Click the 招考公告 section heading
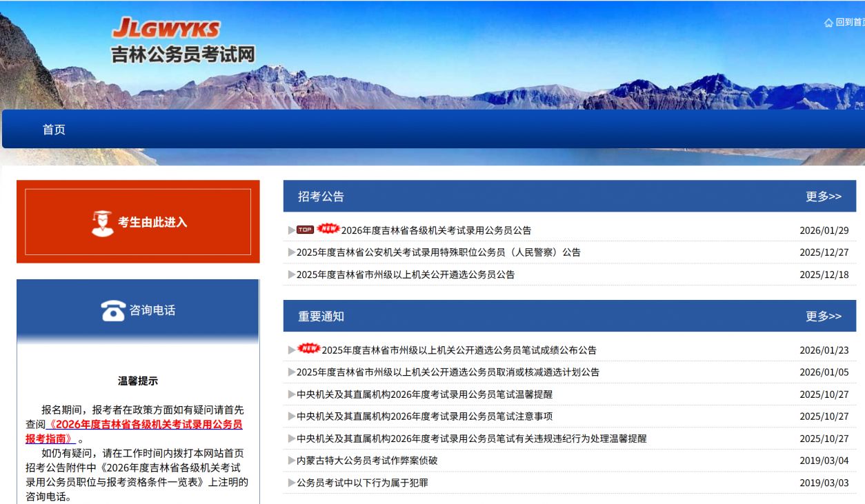The height and width of the screenshot is (504, 865). [x=321, y=196]
